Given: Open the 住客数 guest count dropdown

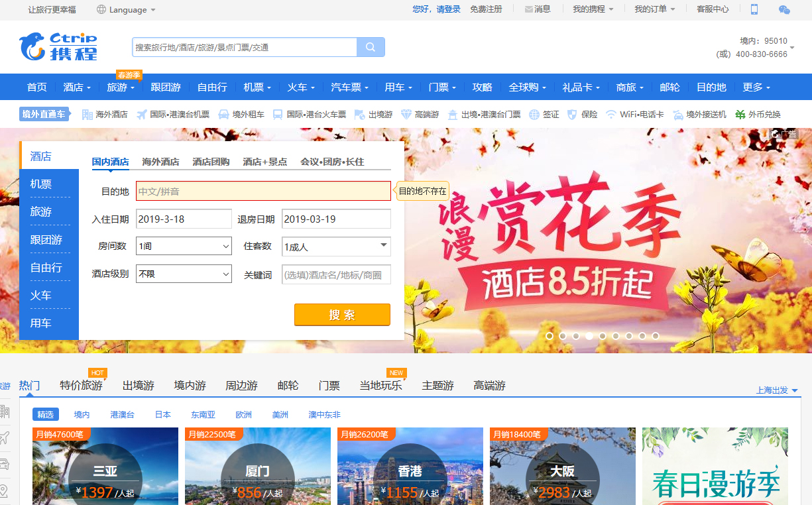Looking at the screenshot, I should (x=336, y=247).
